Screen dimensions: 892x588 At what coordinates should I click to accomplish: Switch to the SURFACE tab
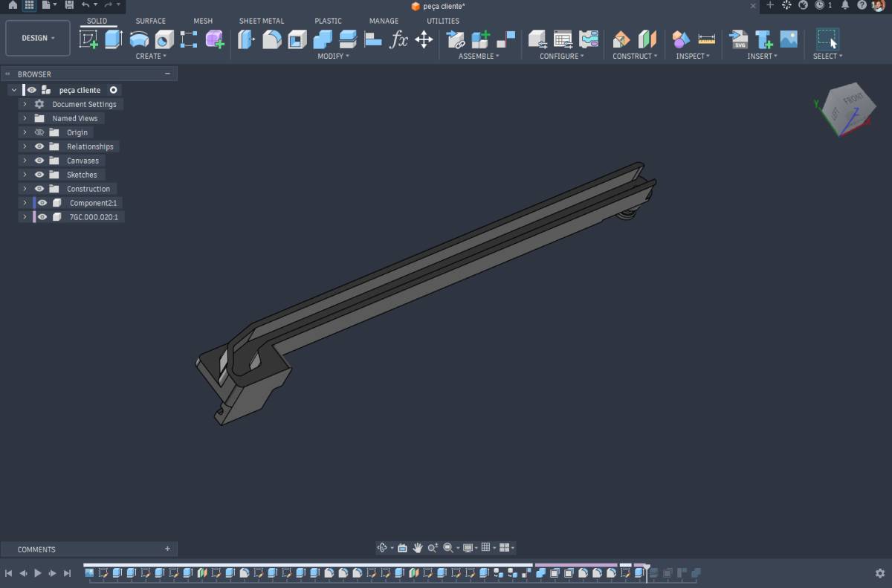(x=151, y=21)
